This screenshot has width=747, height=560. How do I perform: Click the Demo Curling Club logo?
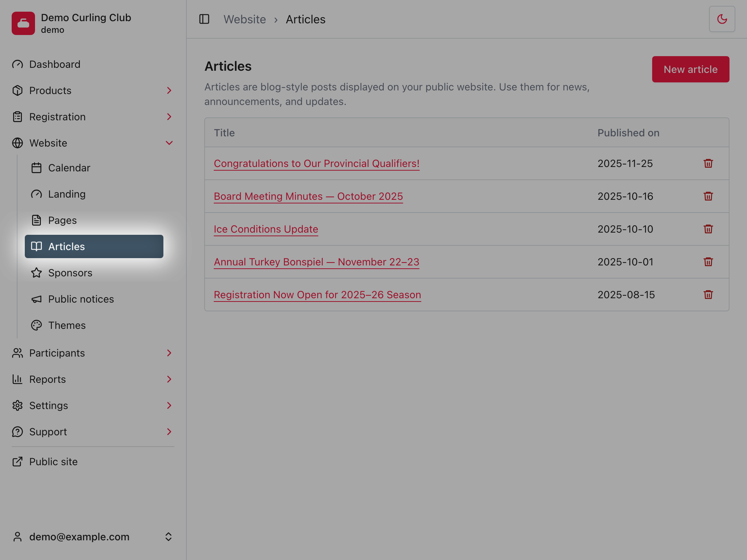23,23
